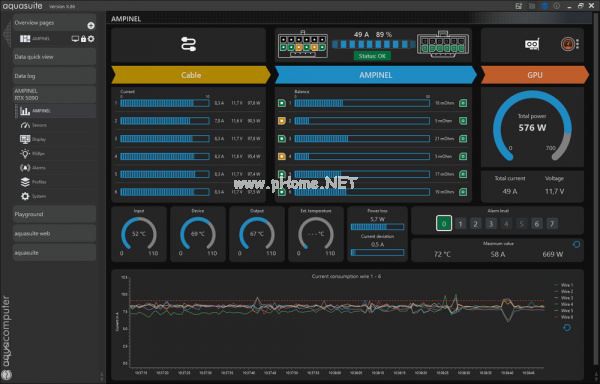
Task: Add a new overview page with plus icon
Action: pos(91,26)
